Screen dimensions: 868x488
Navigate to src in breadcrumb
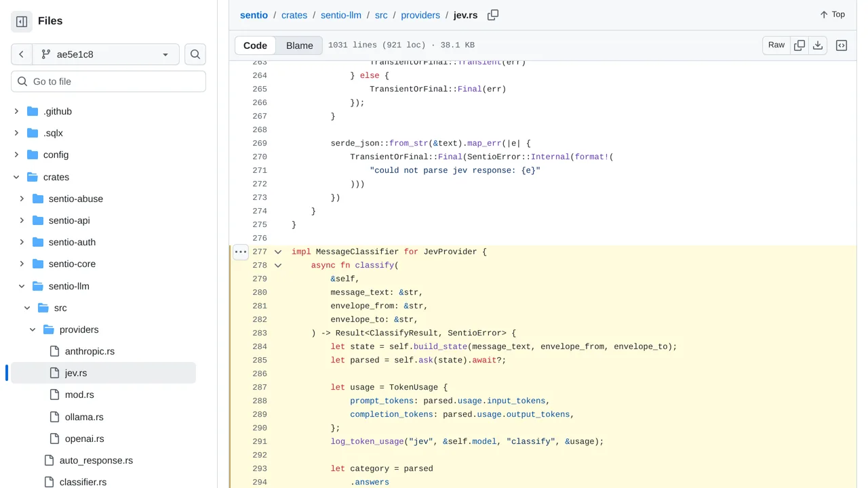(x=381, y=15)
